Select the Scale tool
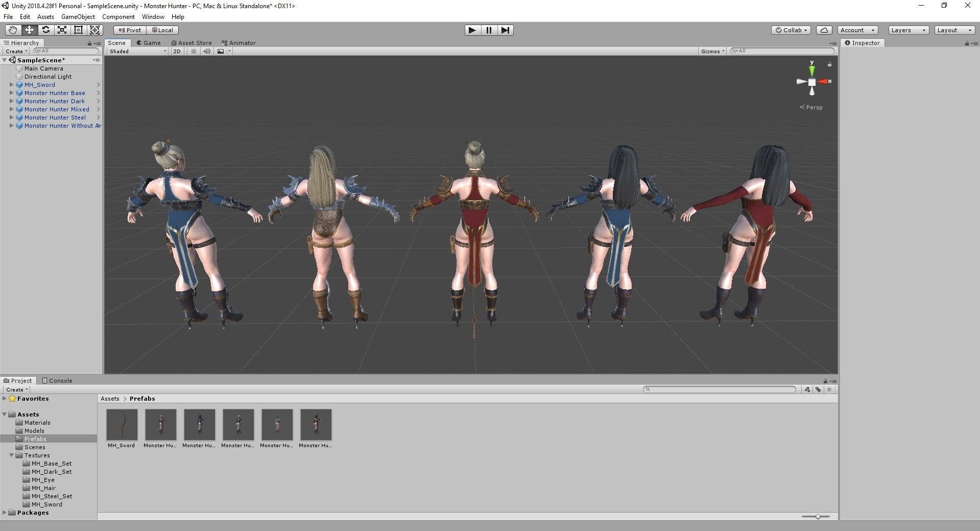Screen dimensions: 980x531 tap(62, 30)
